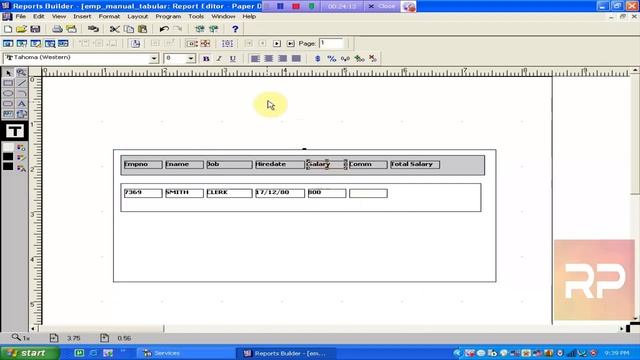Select the Rectangle drawing tool
Image resolution: width=640 pixels, height=360 pixels.
[x=8, y=83]
